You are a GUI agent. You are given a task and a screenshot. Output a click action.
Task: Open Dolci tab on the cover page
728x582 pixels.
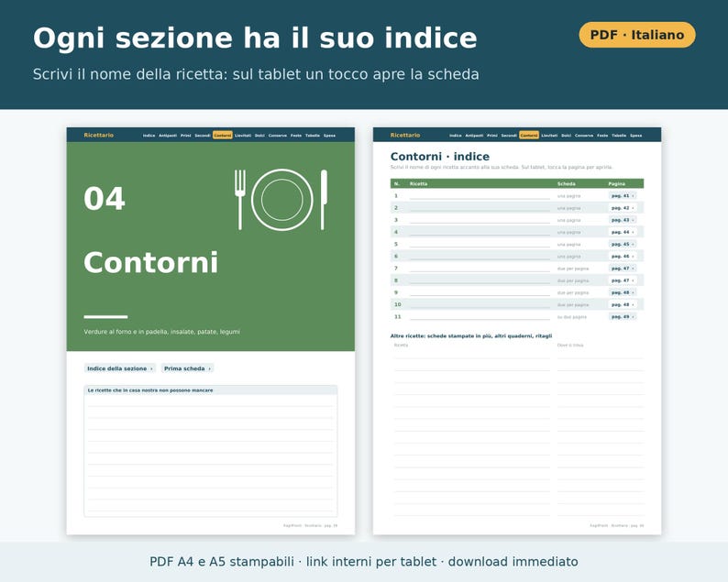click(259, 136)
